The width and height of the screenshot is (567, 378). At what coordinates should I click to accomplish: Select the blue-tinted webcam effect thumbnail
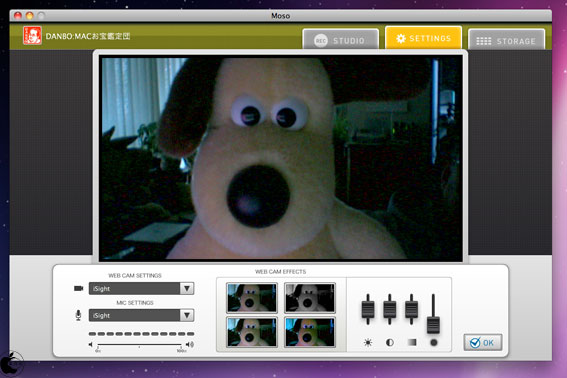(310, 332)
